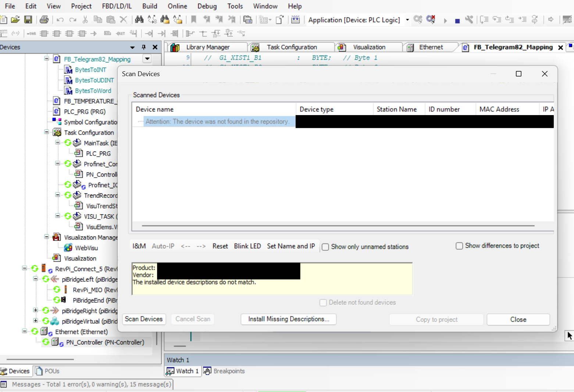Image resolution: width=574 pixels, height=392 pixels.
Task: Click the Install Missing Descriptions button
Action: click(288, 319)
